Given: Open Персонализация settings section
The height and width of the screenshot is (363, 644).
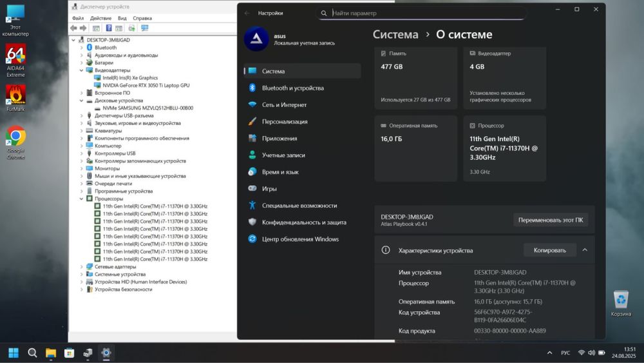Looking at the screenshot, I should 302,122.
